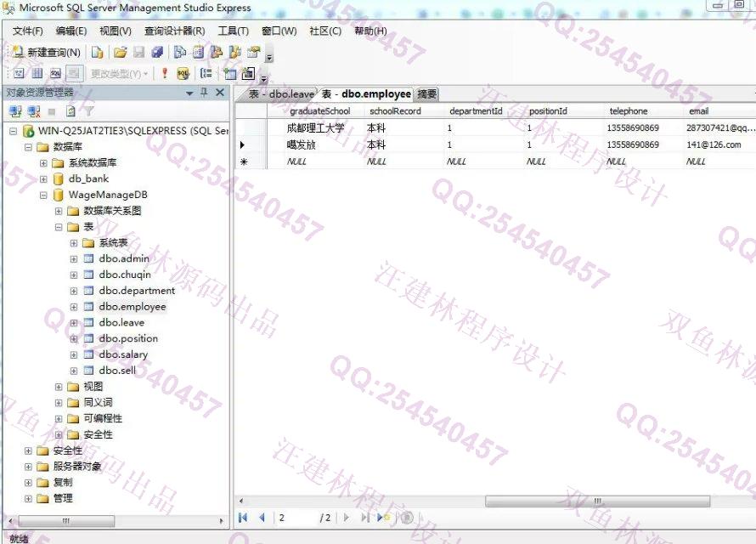Open the Properties Window icon
The image size is (756, 544).
(254, 52)
